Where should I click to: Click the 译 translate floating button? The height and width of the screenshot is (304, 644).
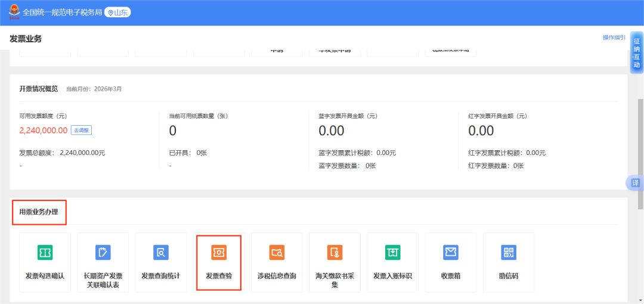[636, 182]
